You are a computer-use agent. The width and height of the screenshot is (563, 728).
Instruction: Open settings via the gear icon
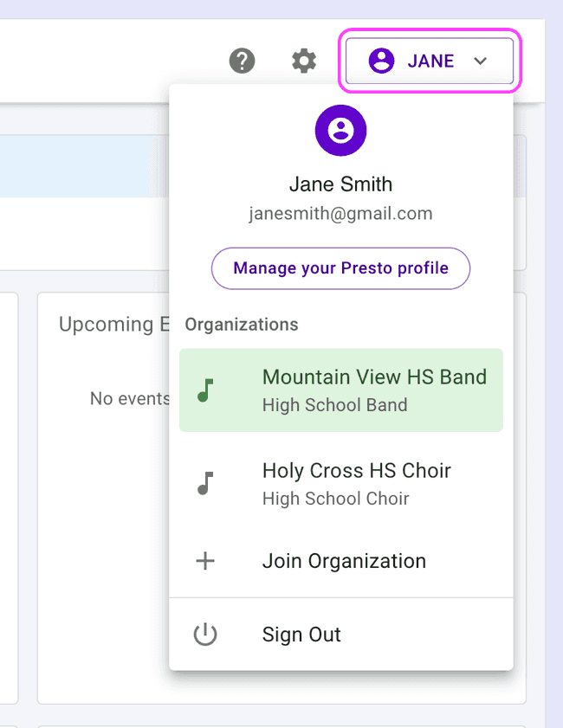pos(304,61)
